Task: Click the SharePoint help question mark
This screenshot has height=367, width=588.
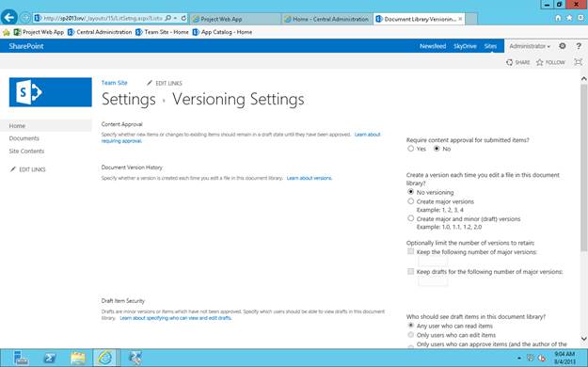Action: coord(579,46)
